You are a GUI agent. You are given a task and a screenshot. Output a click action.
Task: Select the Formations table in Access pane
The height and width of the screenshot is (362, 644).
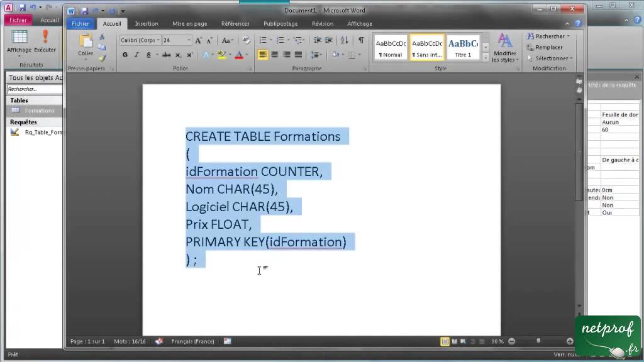[35, 111]
